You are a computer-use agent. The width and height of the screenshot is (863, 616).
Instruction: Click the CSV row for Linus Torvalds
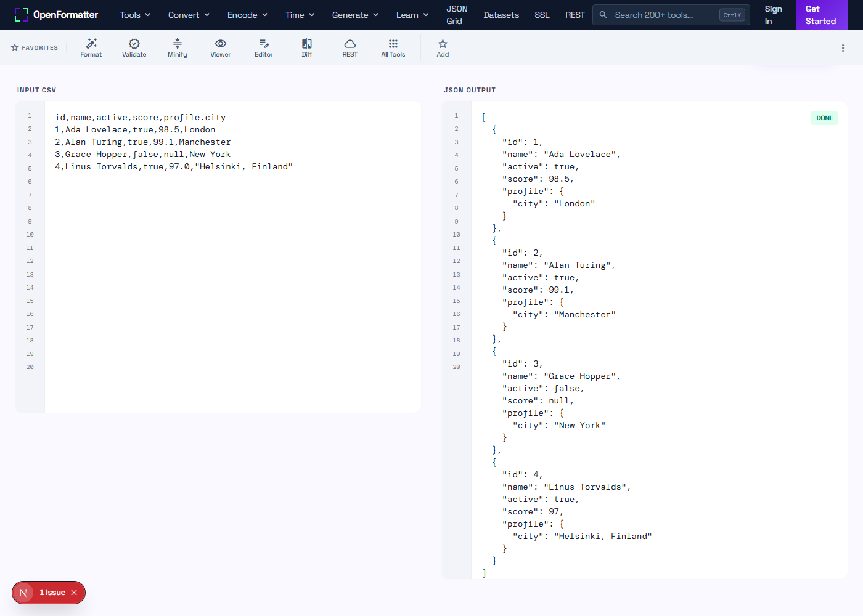click(x=174, y=167)
